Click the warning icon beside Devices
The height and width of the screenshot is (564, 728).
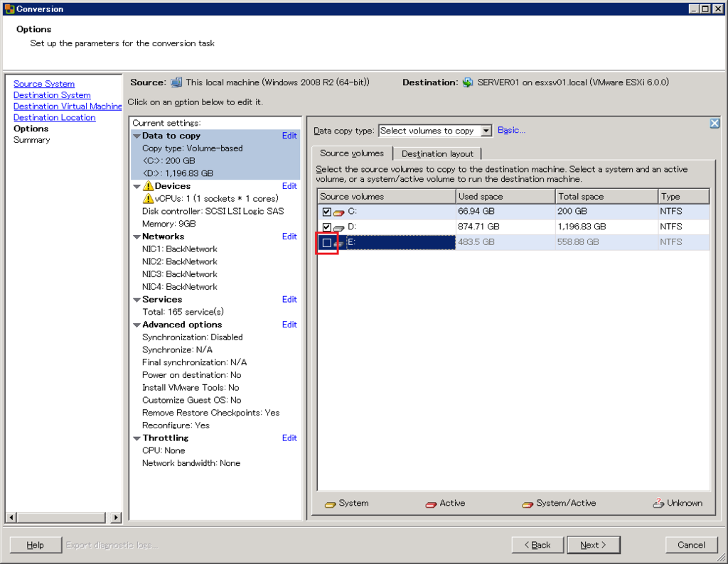pos(148,186)
